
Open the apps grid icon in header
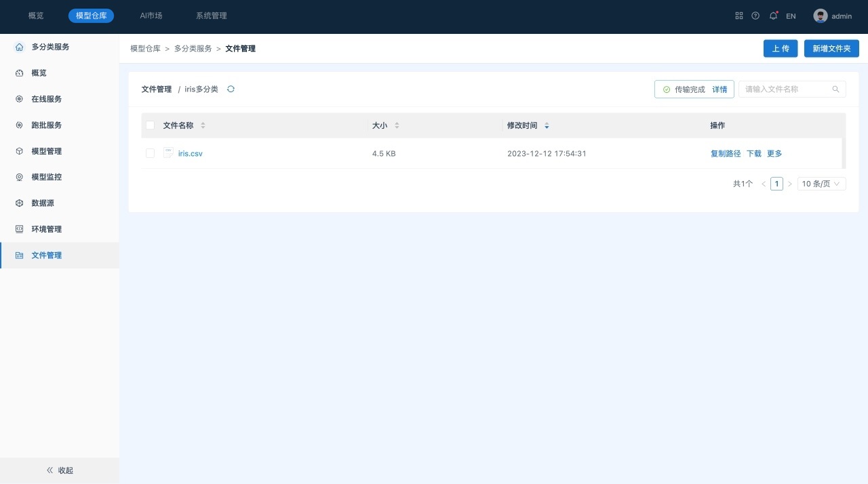click(739, 16)
